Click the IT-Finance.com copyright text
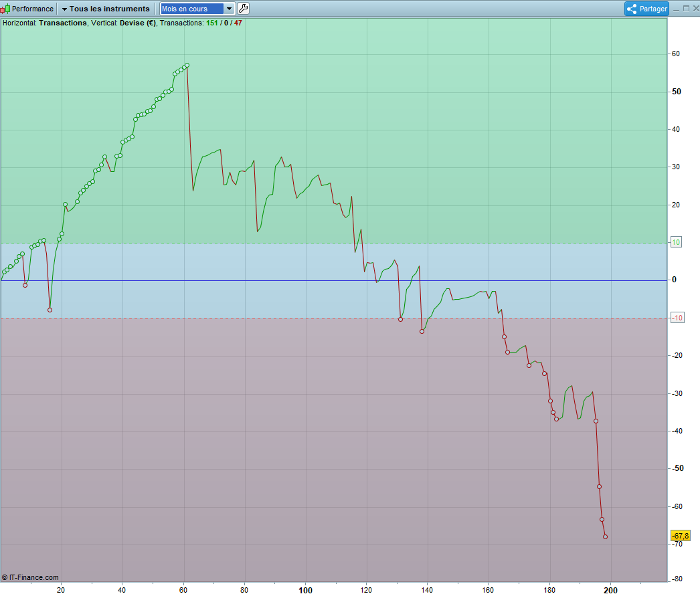Image resolution: width=700 pixels, height=594 pixels. [x=30, y=577]
